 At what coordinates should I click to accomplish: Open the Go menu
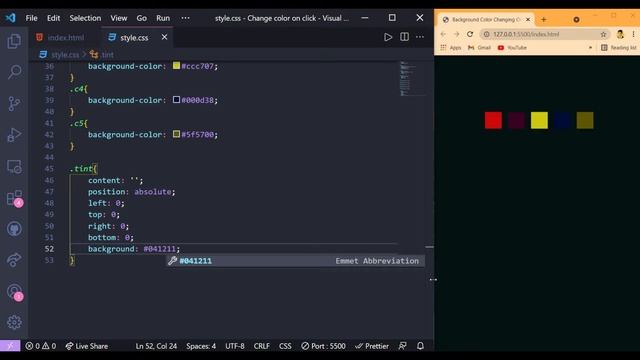pos(142,18)
